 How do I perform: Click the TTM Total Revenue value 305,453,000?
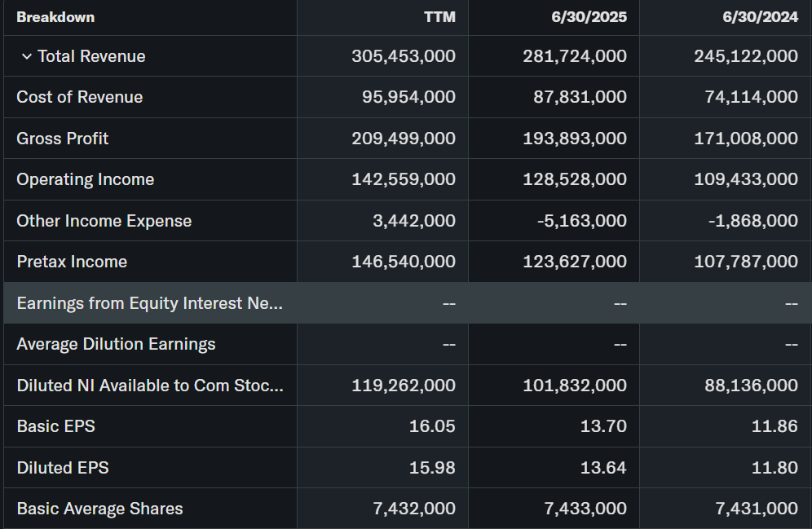(x=404, y=56)
